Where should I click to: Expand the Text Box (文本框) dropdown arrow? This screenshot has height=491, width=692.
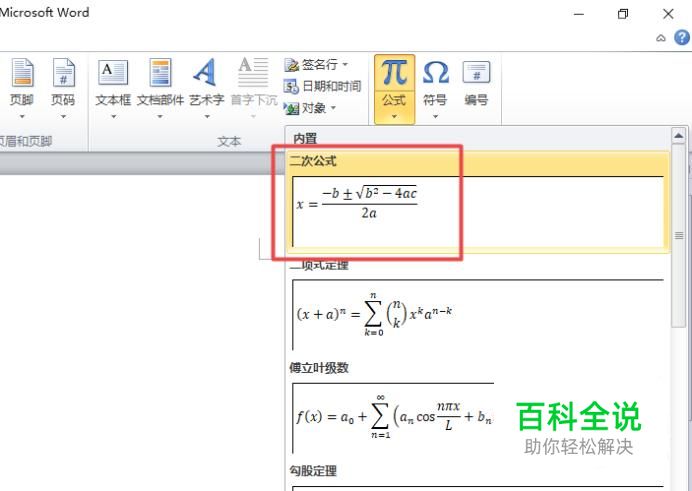113,116
